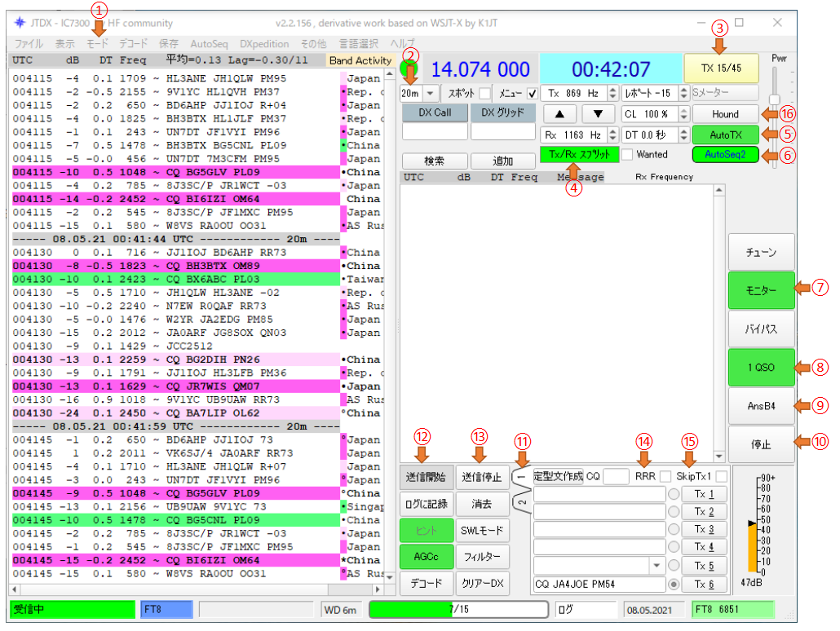The image size is (840, 631).
Task: Select the Tx 2 radio button
Action: point(674,511)
